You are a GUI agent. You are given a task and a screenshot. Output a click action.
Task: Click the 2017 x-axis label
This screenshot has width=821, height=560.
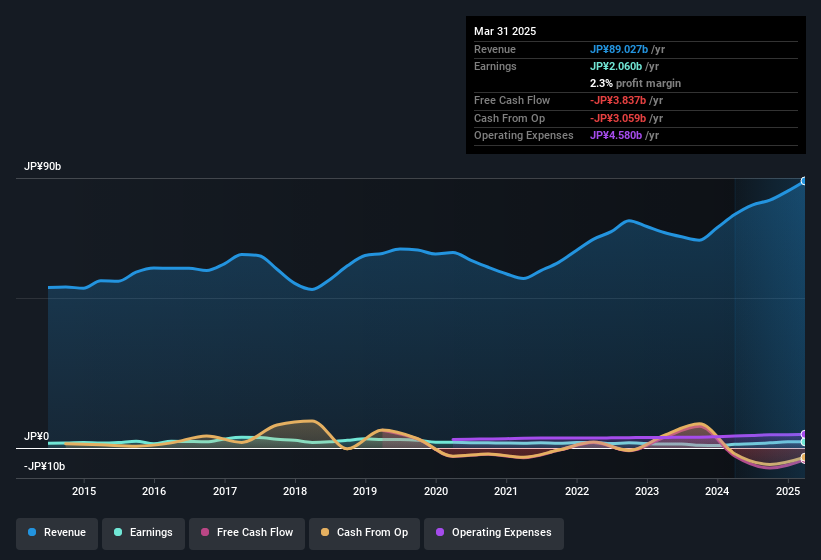225,491
